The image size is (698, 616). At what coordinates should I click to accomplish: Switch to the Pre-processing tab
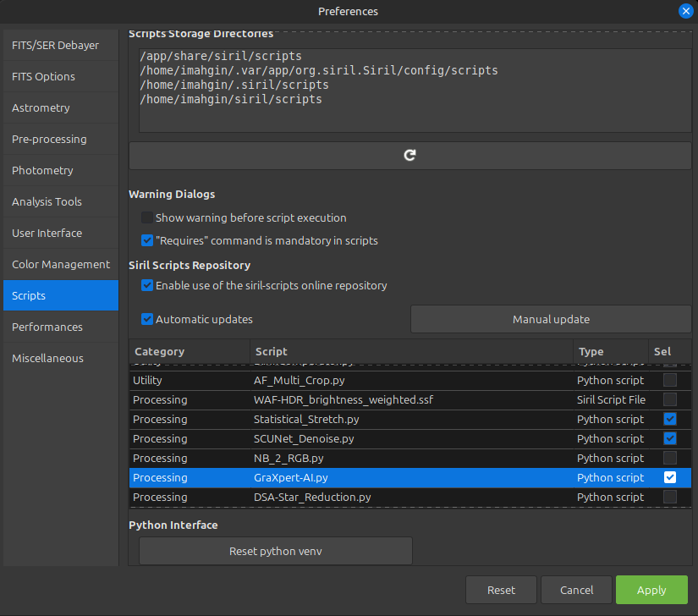coord(61,139)
